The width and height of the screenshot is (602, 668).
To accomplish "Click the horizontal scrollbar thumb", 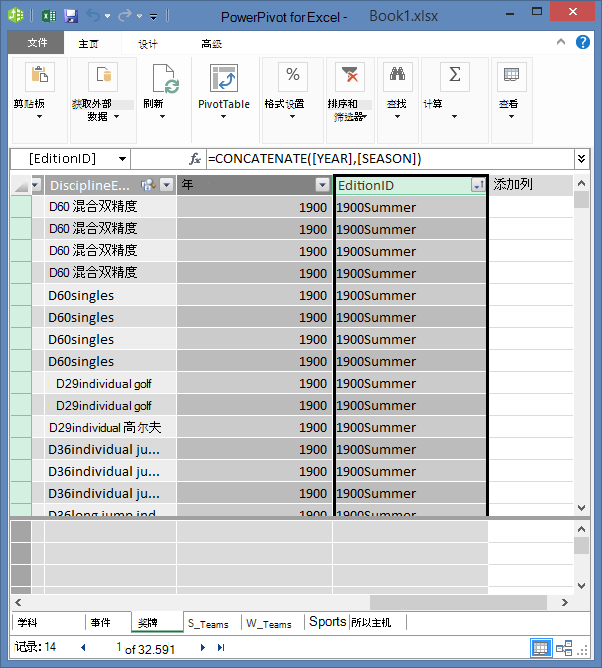I will pos(458,602).
